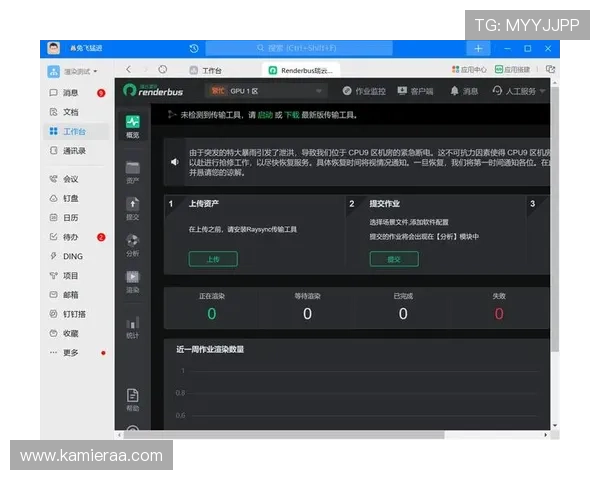The width and height of the screenshot is (600, 480).
Task: Click the renderbus logo
Action: 153,90
